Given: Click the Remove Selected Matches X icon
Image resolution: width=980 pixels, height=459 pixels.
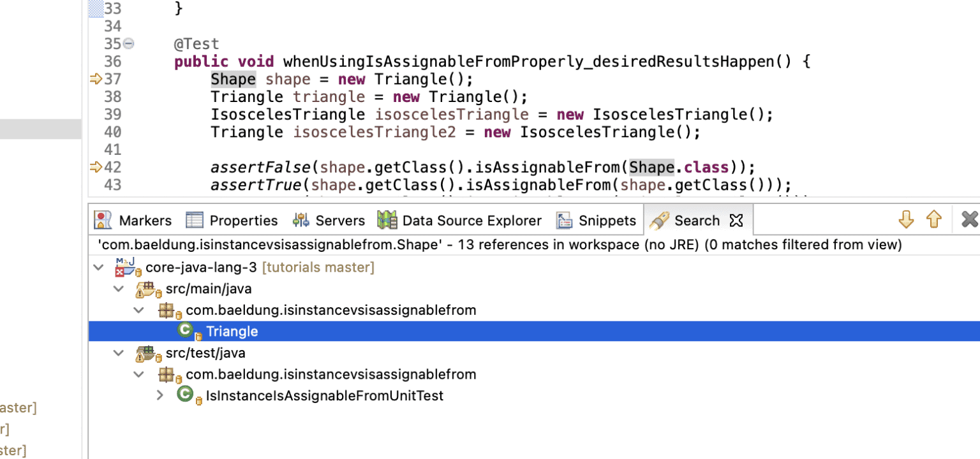Looking at the screenshot, I should point(970,220).
